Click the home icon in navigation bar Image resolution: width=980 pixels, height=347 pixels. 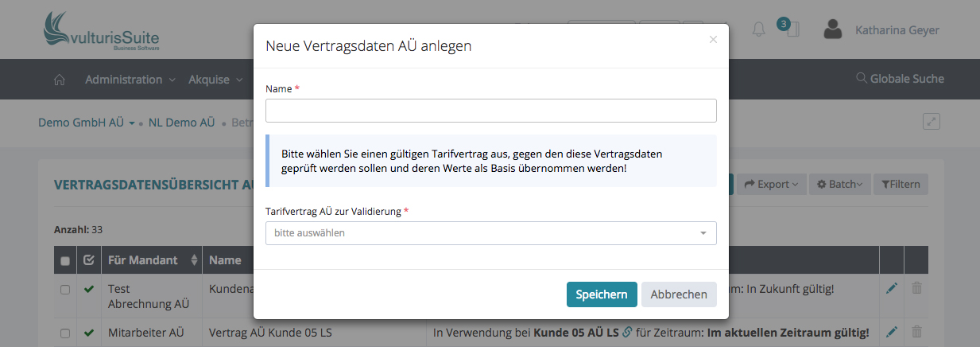[59, 80]
